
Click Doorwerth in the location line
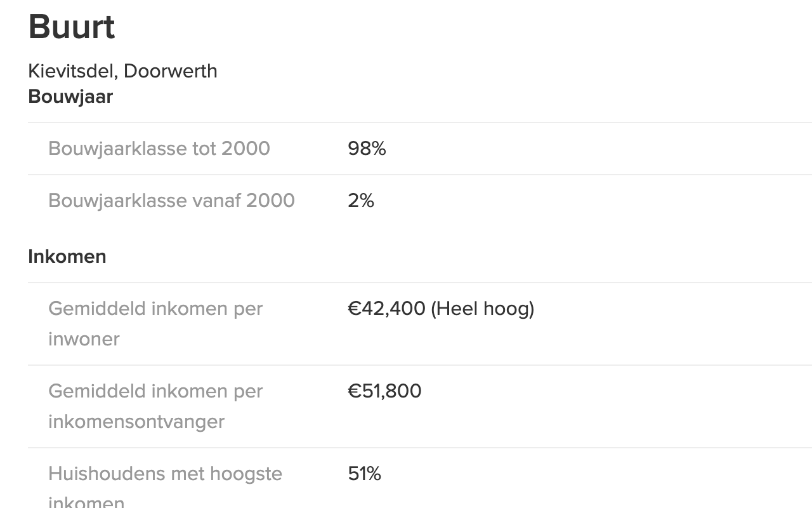pos(170,70)
